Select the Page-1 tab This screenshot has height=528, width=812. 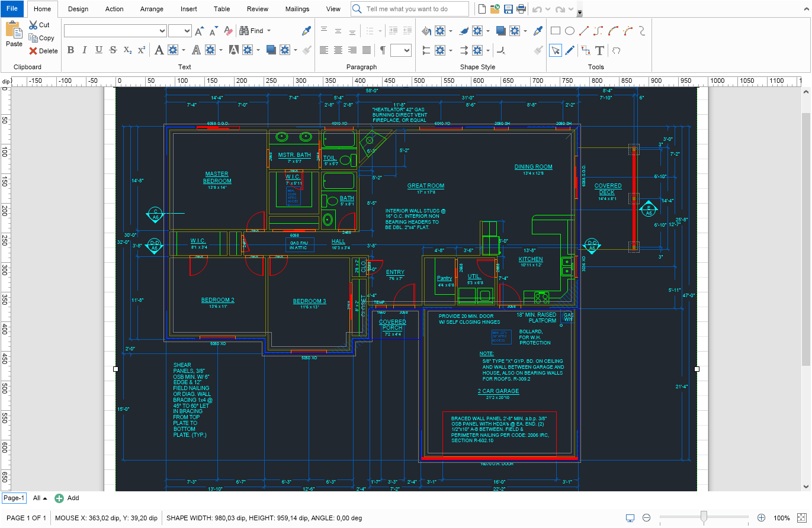(x=14, y=498)
